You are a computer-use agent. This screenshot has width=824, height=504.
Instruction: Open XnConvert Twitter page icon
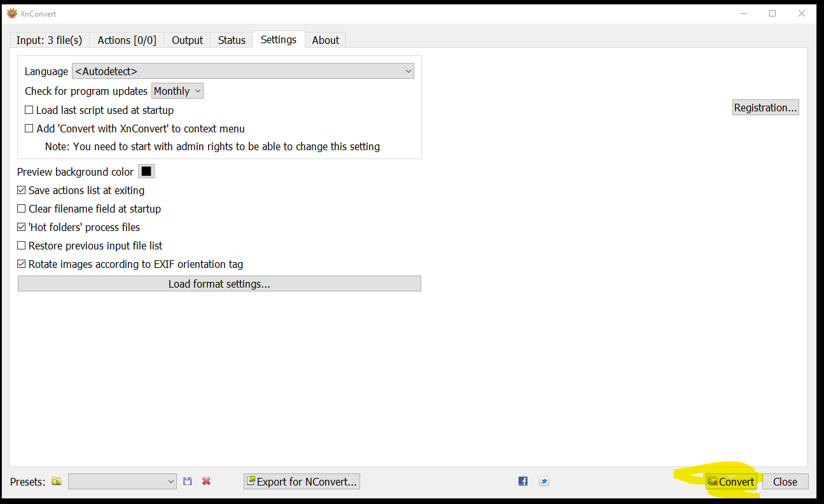click(544, 481)
